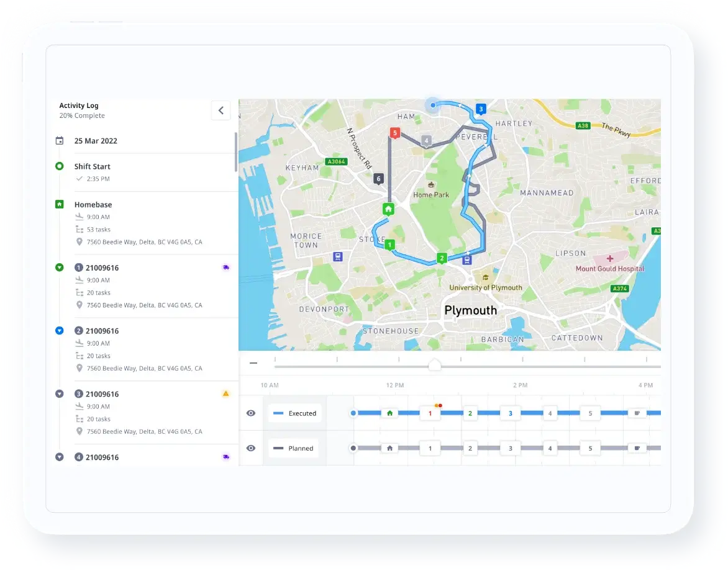Click the minus zoom-out timeline button
Viewport: 728px width, 571px height.
253,364
